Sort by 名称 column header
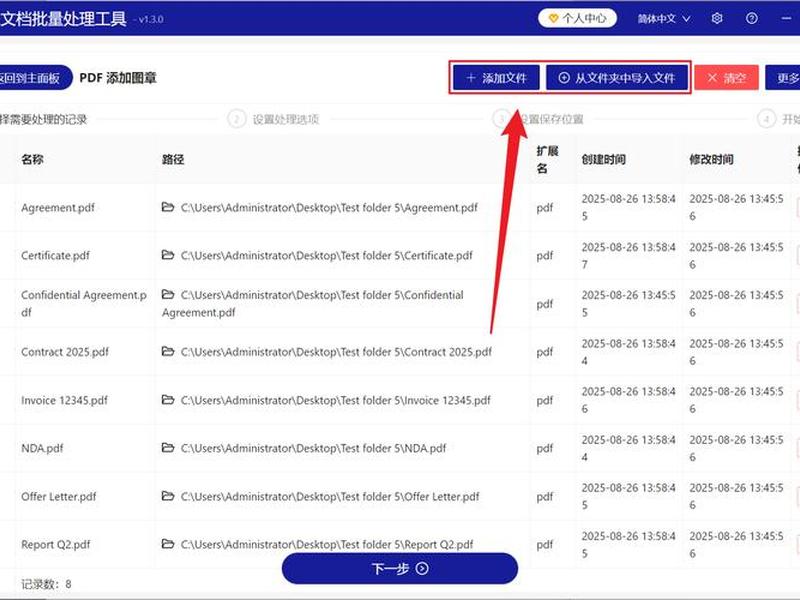 [x=32, y=160]
